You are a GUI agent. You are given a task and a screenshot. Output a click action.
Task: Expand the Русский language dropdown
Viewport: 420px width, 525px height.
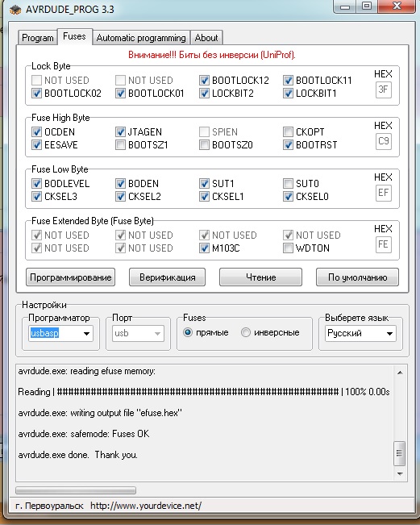click(x=360, y=334)
